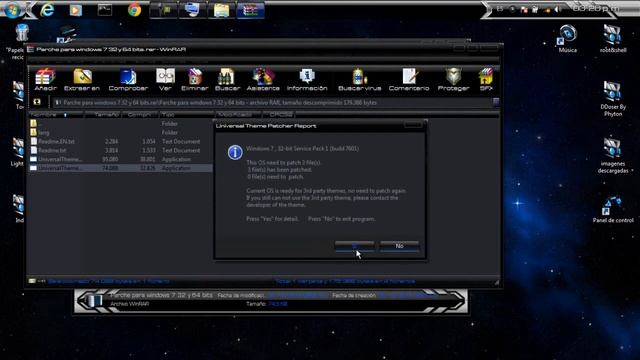Expand the WinRAR address bar dropdown
This screenshot has width=640, height=360.
point(496,102)
